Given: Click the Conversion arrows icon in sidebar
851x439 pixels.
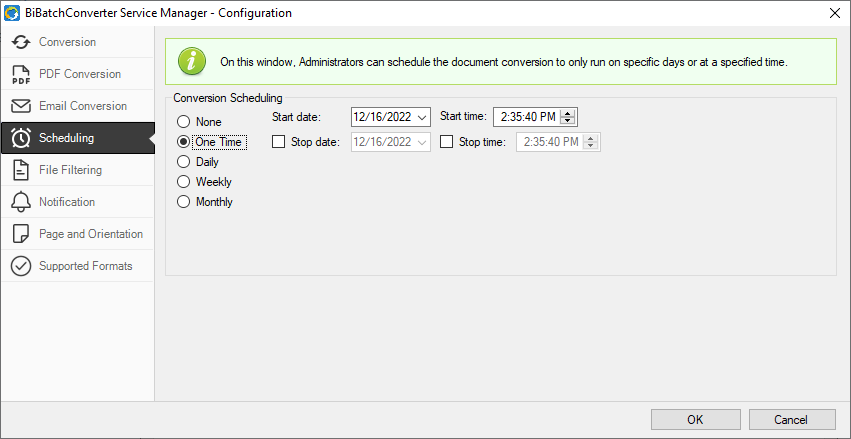Looking at the screenshot, I should pos(21,42).
